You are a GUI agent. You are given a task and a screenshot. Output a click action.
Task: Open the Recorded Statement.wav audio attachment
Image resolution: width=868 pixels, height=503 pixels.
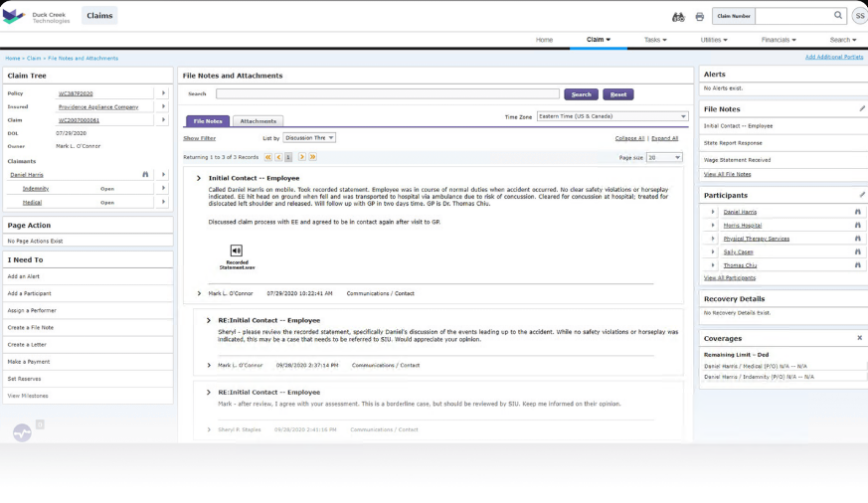coord(237,256)
